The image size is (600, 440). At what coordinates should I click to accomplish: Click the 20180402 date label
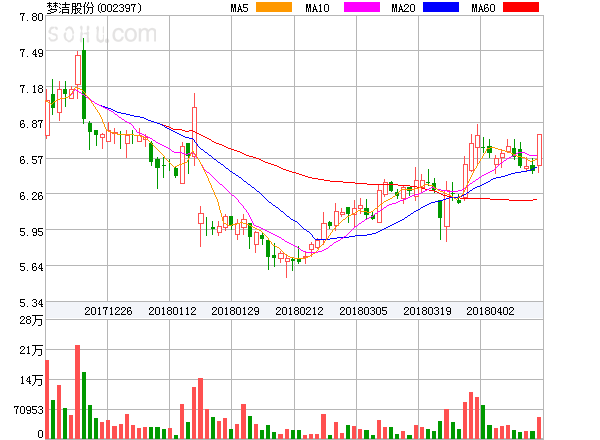tap(490, 311)
